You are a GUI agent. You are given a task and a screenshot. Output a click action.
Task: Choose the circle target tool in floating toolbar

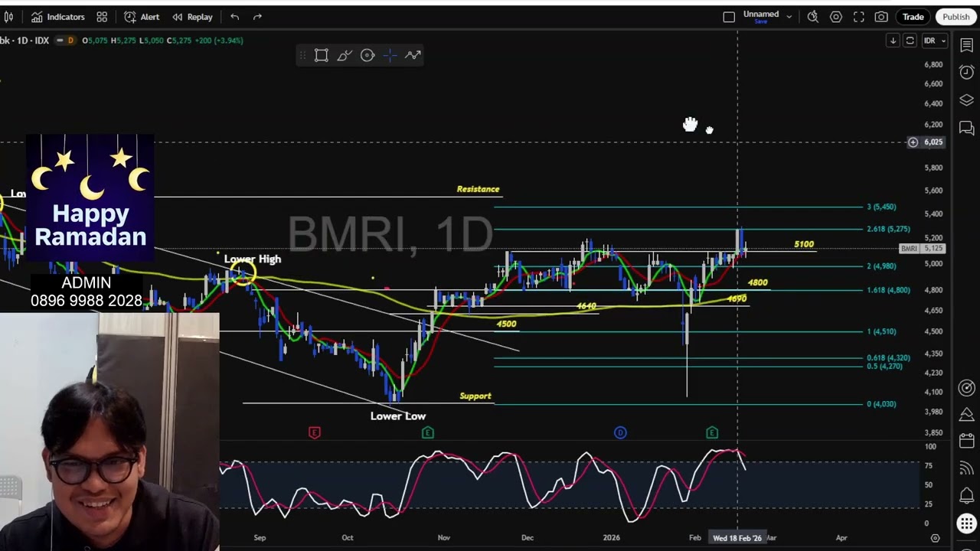[x=367, y=55]
